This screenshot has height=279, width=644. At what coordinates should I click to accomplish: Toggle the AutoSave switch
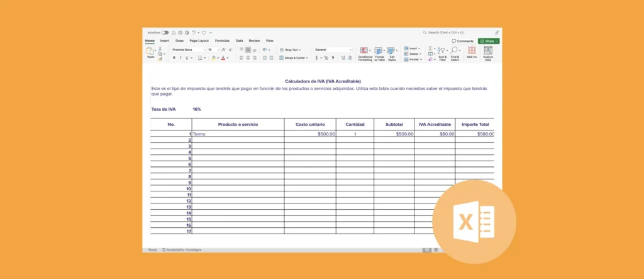(165, 32)
